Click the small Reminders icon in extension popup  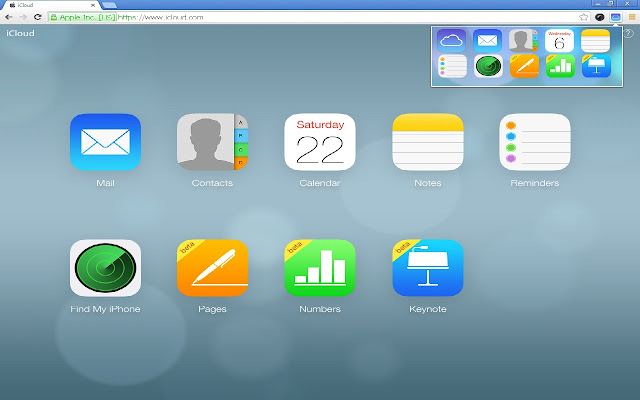(452, 66)
